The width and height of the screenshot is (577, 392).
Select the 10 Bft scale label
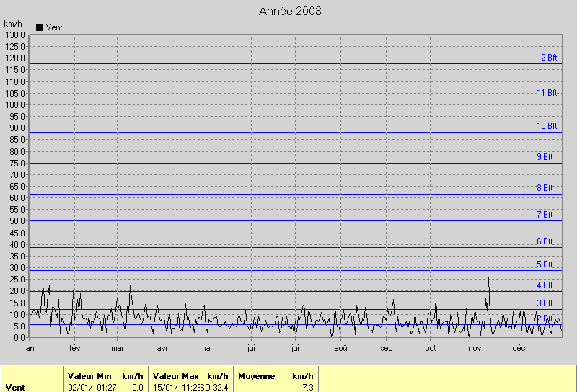(x=546, y=126)
